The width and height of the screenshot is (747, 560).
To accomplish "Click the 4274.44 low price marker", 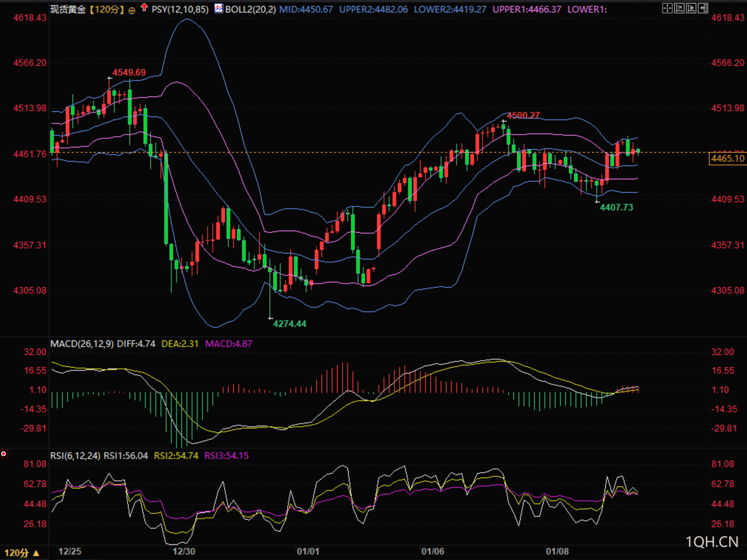I will (290, 324).
